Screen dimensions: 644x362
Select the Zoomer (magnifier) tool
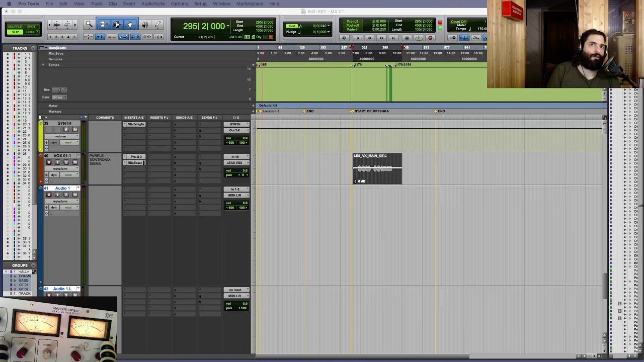point(89,24)
